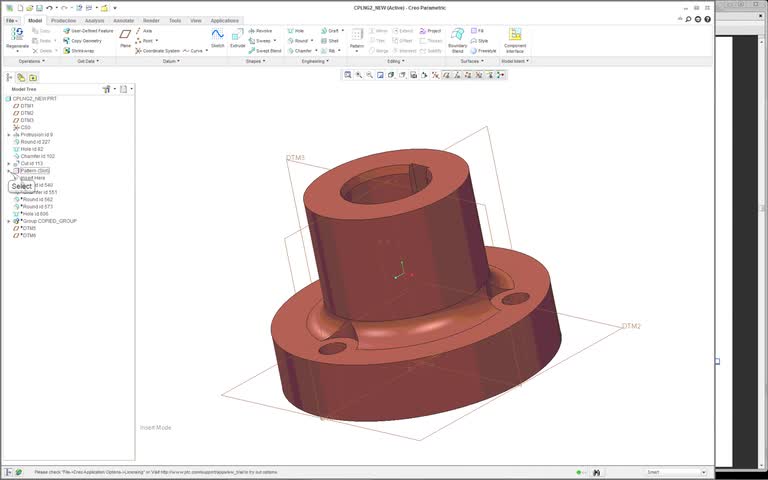The height and width of the screenshot is (480, 768).
Task: Open the Sketch tool
Action: [217, 38]
